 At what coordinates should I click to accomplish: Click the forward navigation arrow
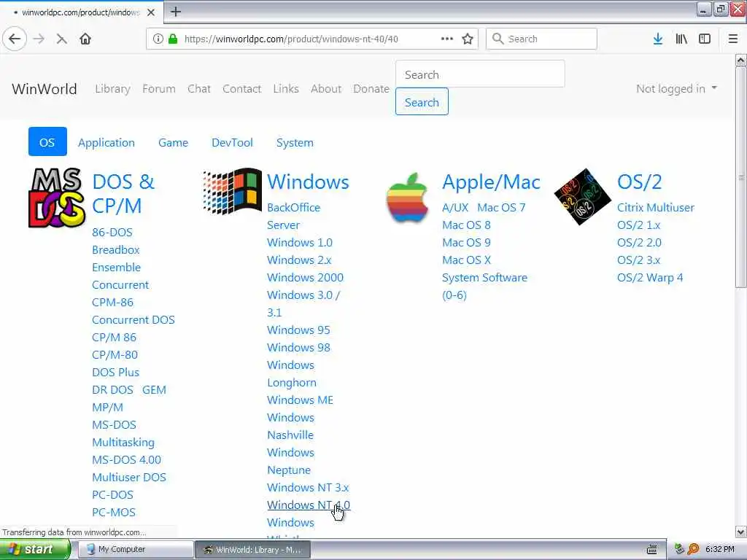(39, 39)
